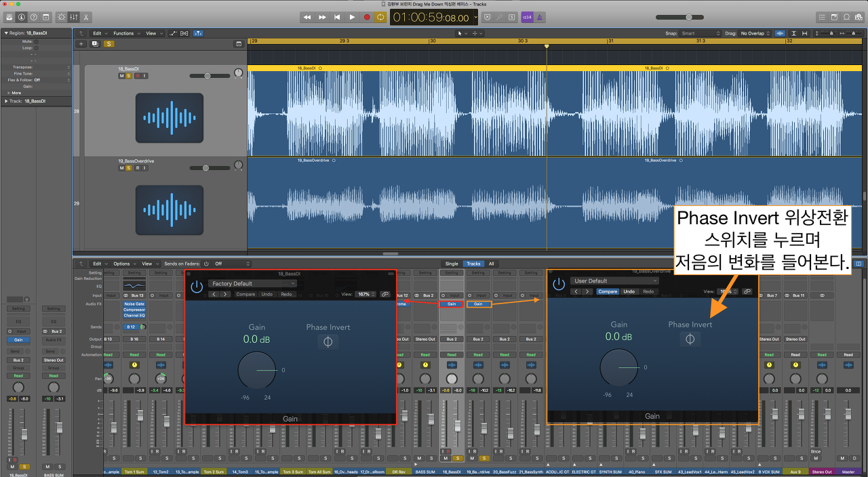Screen dimensions: 868x477
Task: Click the Add Track plus button
Action: tap(81, 44)
